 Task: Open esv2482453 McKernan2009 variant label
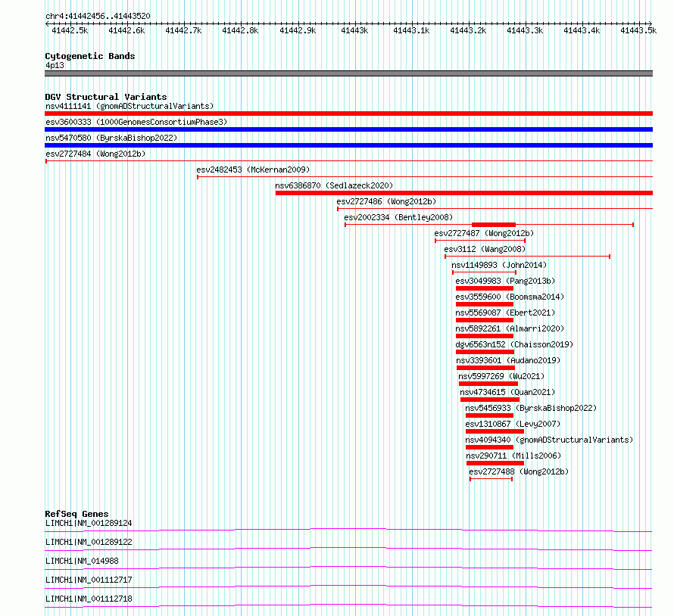point(253,170)
